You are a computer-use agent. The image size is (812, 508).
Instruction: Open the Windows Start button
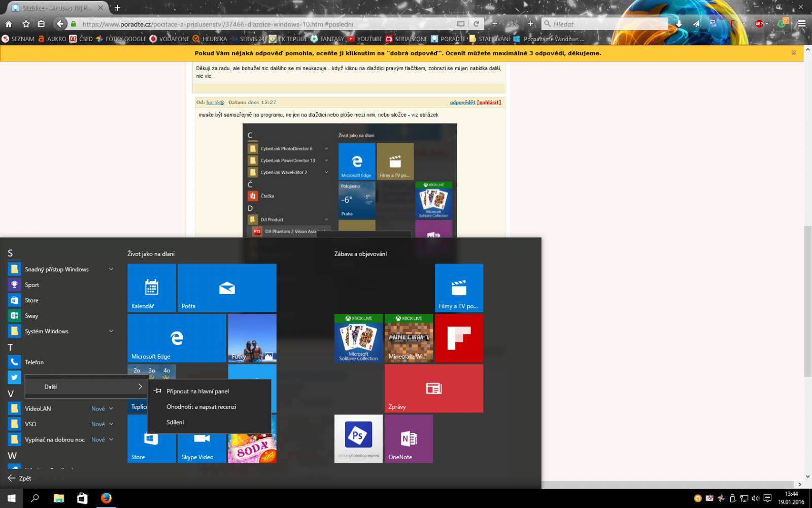(12, 498)
